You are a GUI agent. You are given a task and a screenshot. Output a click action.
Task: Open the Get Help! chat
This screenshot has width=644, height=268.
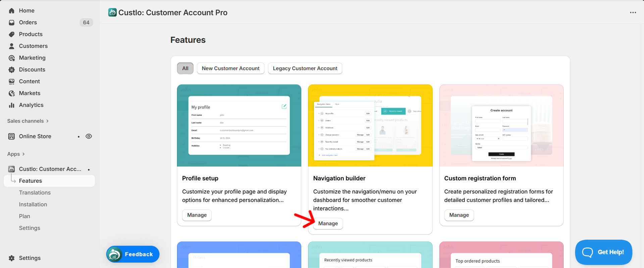(604, 252)
